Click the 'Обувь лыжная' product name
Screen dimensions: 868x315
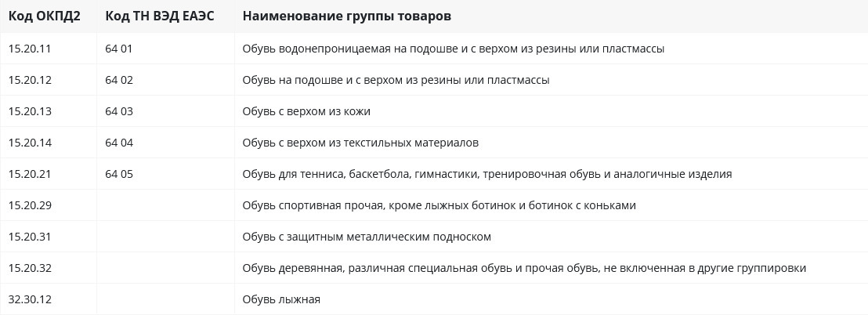(x=281, y=299)
